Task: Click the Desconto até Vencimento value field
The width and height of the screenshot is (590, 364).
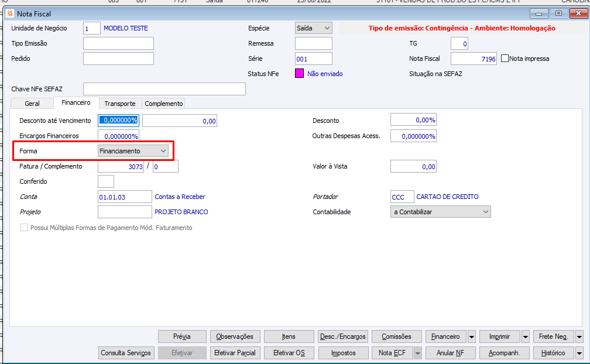Action: (180, 121)
